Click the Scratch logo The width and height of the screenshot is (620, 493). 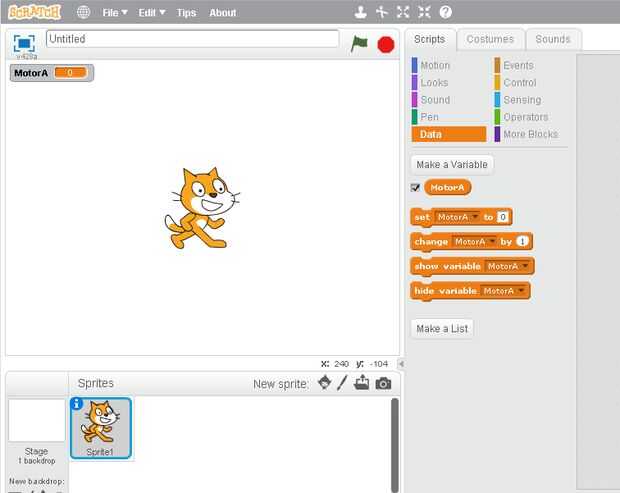click(35, 12)
